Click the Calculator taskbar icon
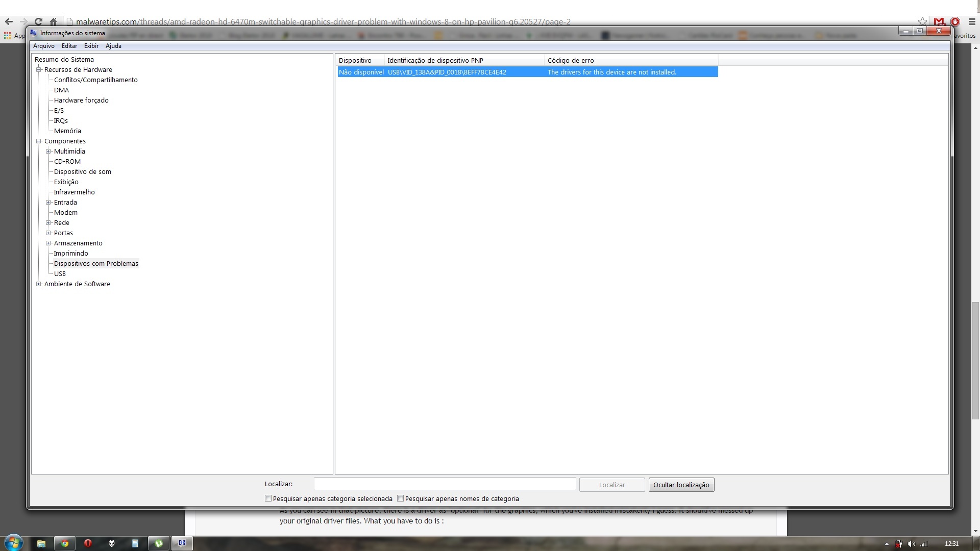Screen dimensions: 980x551 tap(135, 543)
